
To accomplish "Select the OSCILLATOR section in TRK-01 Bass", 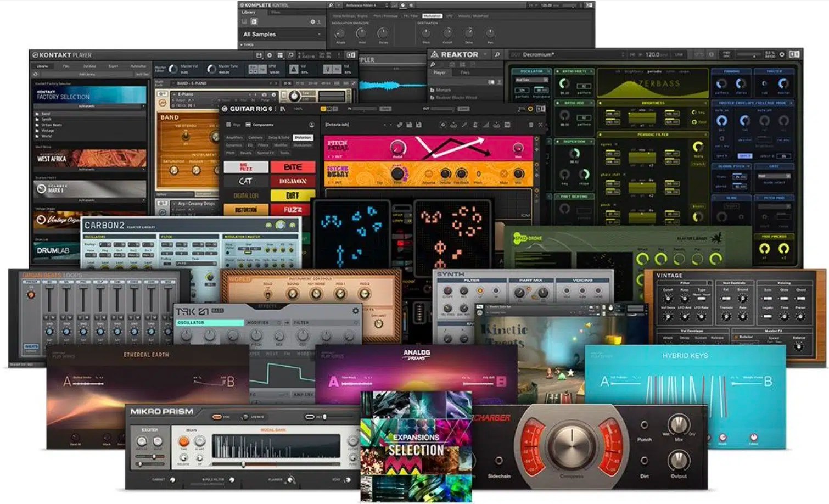I will 209,323.
